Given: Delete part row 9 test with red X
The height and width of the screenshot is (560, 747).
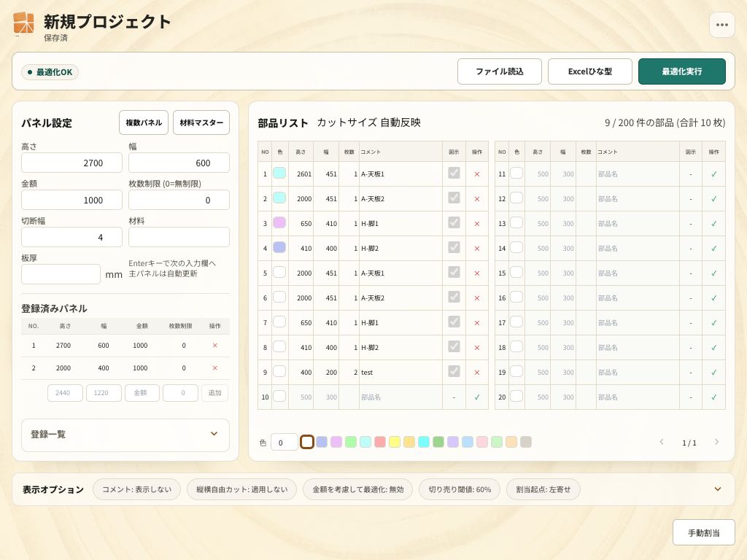Looking at the screenshot, I should coord(477,373).
